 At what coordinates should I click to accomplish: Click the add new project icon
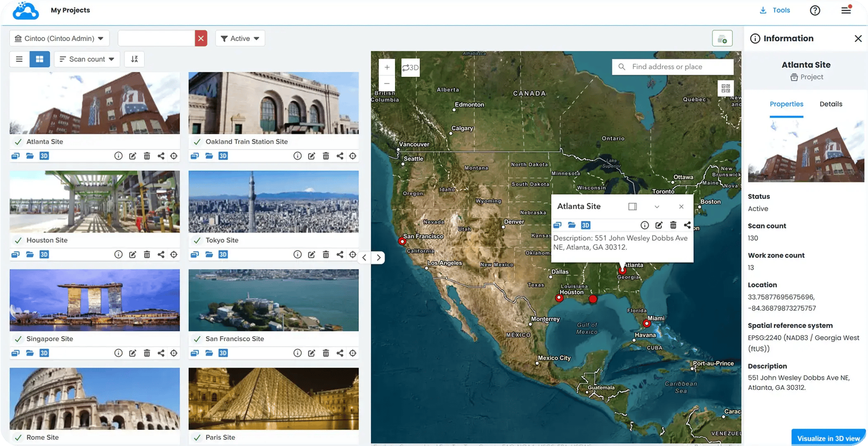[x=722, y=39]
